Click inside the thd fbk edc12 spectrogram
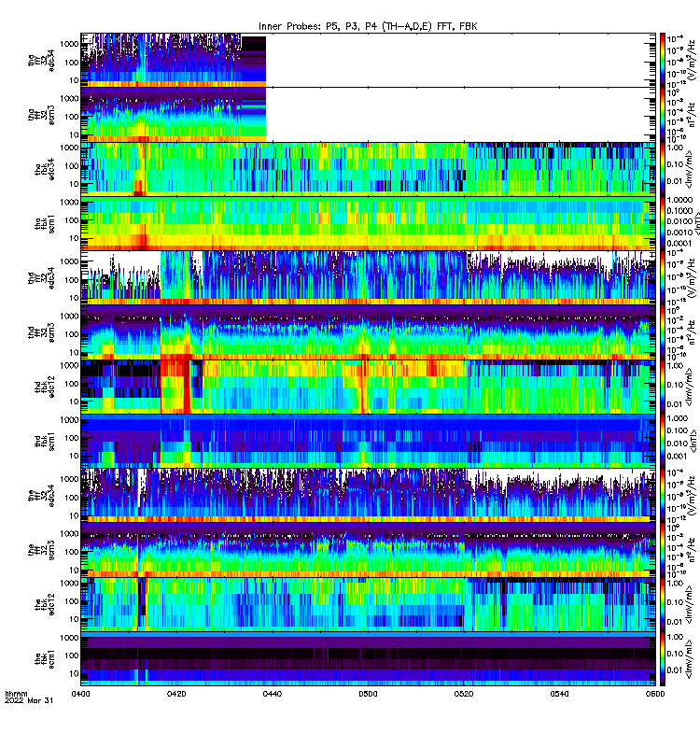The width and height of the screenshot is (700, 747). click(368, 387)
